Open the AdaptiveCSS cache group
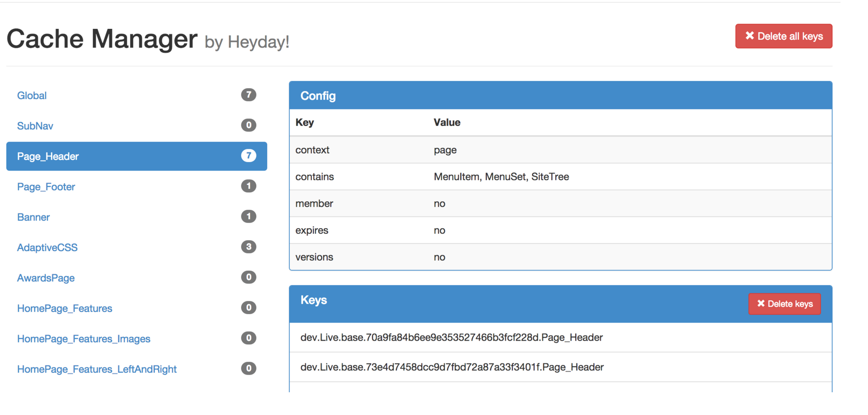The height and width of the screenshot is (415, 868). [47, 247]
